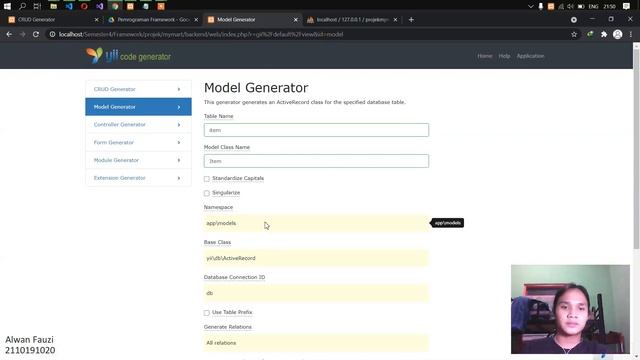The image size is (640, 360).
Task: Open the network status tray icon
Action: click(x=561, y=6)
